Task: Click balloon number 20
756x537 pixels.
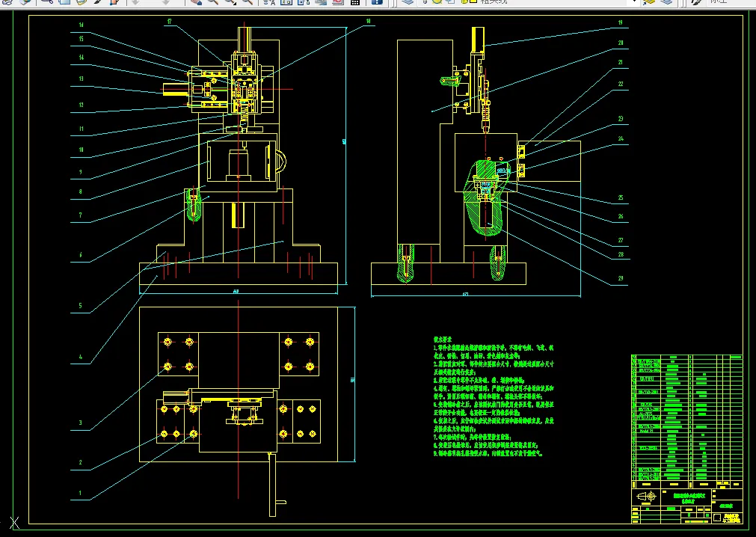Action: point(621,43)
